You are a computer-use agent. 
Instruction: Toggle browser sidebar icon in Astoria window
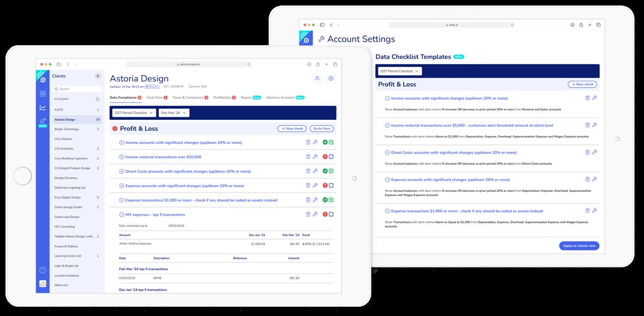click(59, 64)
